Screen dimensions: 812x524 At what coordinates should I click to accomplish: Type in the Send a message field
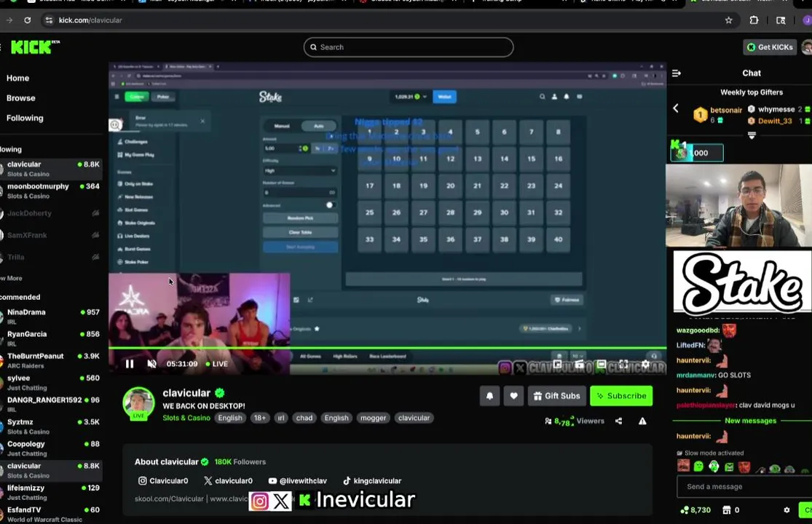744,486
